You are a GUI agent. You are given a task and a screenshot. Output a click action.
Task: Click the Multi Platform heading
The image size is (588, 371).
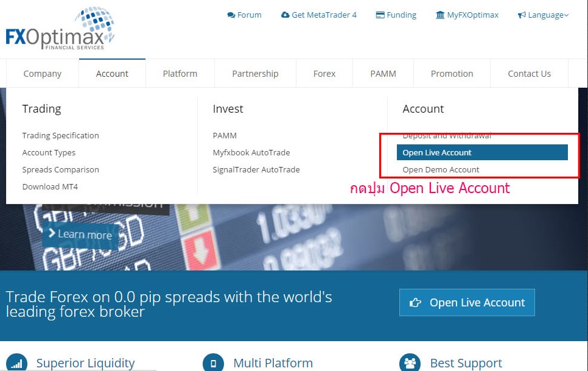click(x=273, y=363)
